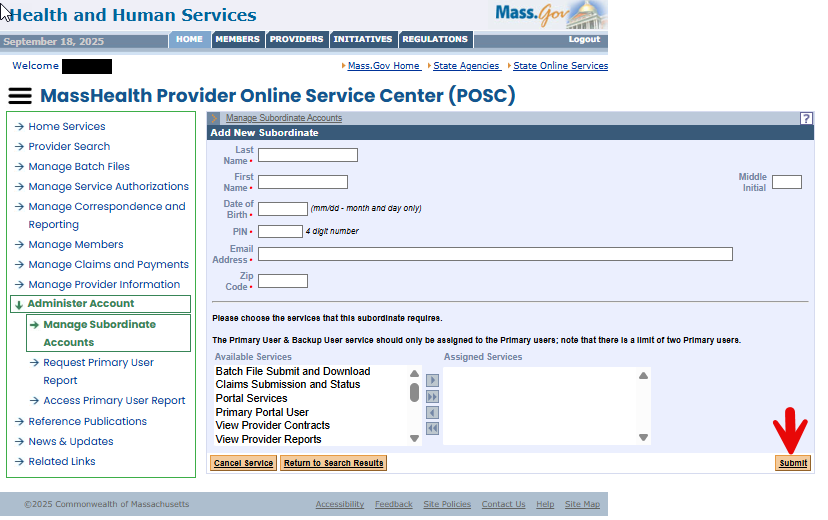The image size is (828, 520).
Task: Click the Email Address field
Action: [x=495, y=254]
